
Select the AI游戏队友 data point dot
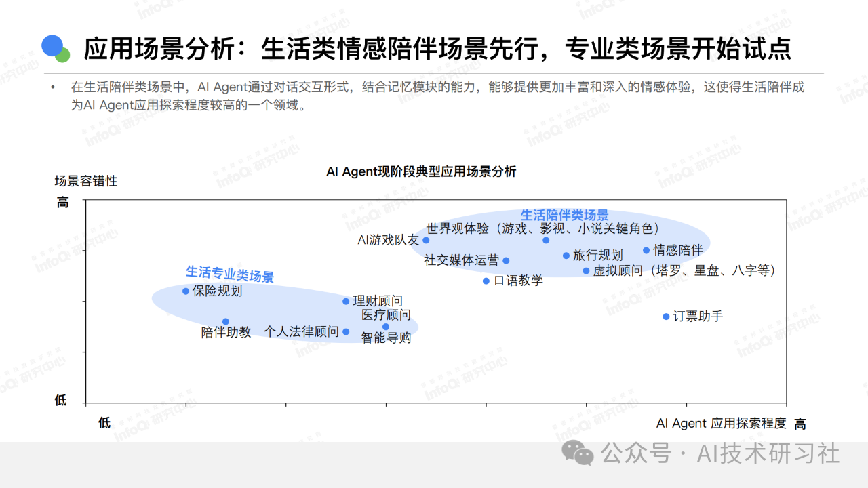(x=426, y=240)
